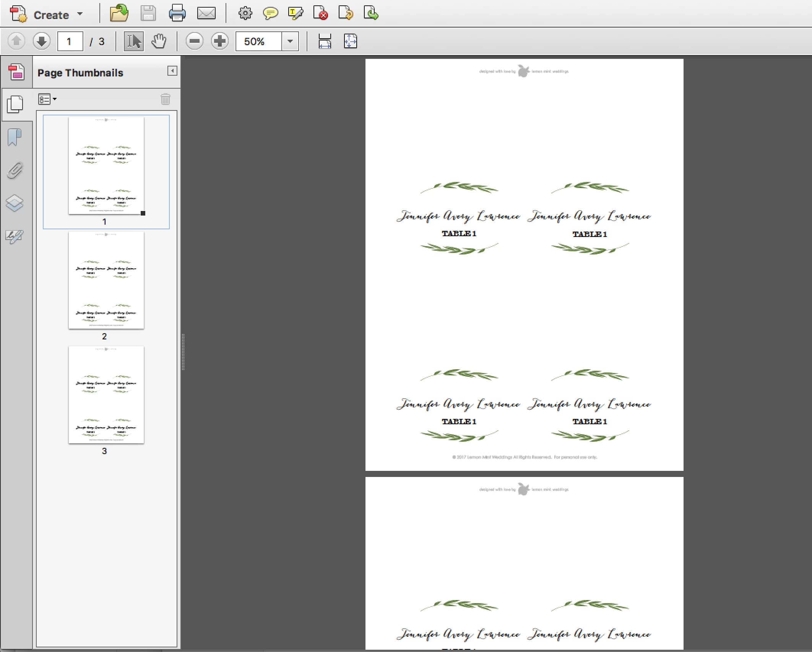
Task: Click the Print file icon
Action: point(177,13)
